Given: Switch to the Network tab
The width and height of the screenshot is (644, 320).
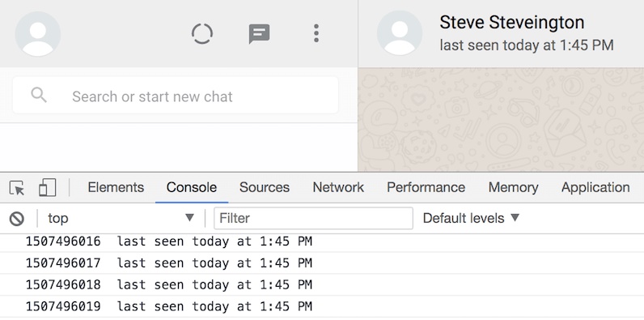Looking at the screenshot, I should tap(338, 188).
